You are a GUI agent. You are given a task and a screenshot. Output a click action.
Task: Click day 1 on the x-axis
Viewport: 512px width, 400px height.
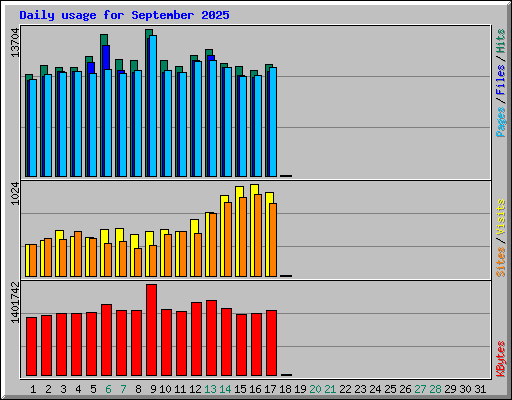33,389
